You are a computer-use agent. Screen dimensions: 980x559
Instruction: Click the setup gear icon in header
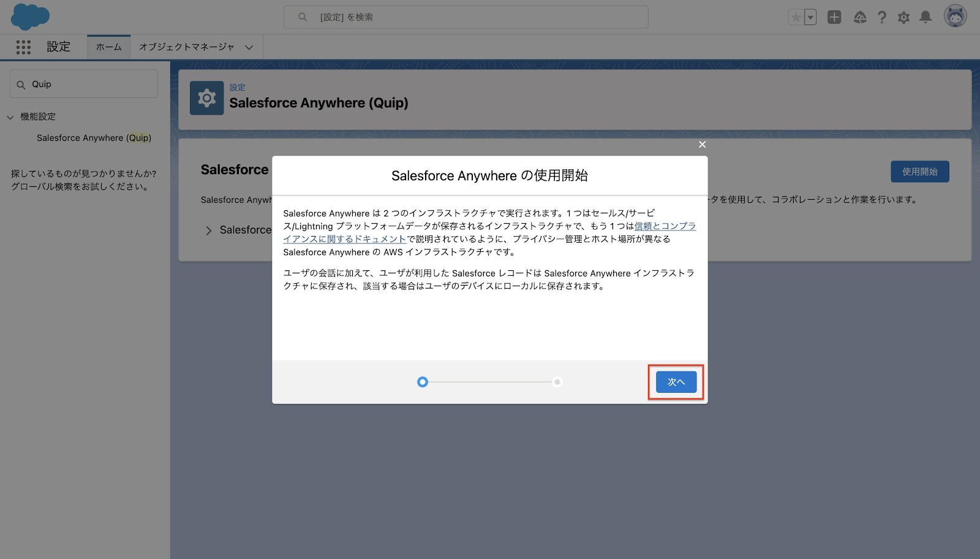tap(903, 17)
